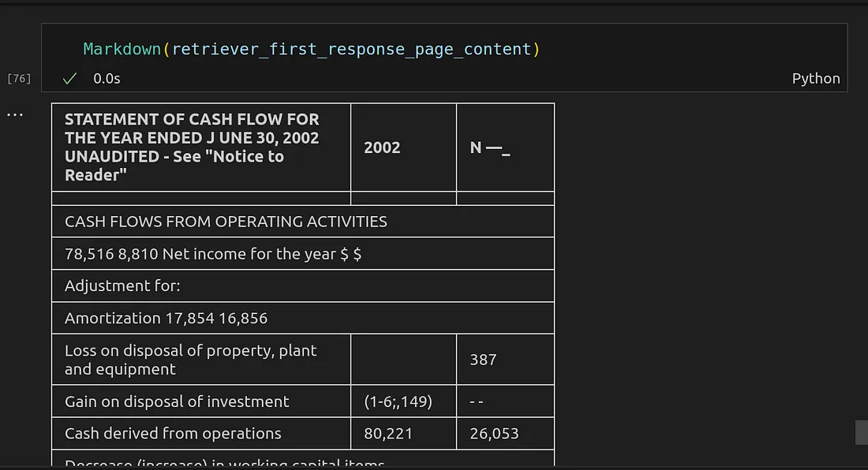Click the Python language mode label
868x470 pixels.
click(815, 78)
